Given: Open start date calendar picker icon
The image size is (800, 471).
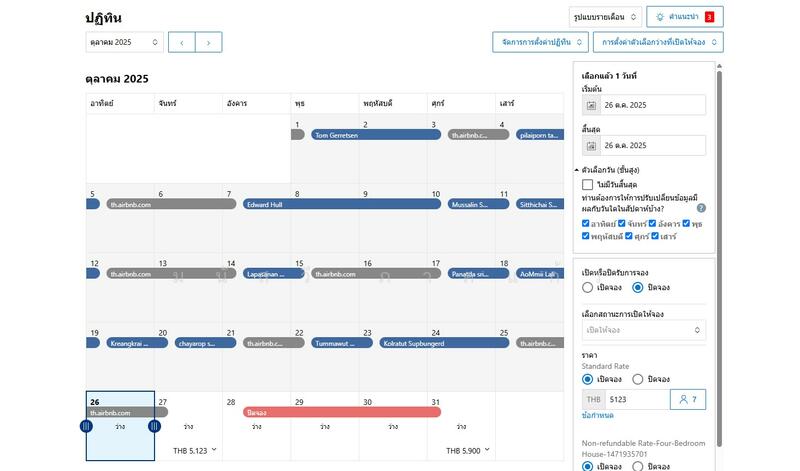Looking at the screenshot, I should tap(591, 105).
